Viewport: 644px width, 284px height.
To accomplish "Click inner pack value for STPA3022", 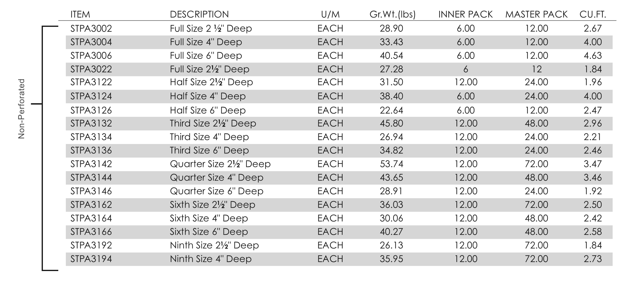I will point(465,69).
